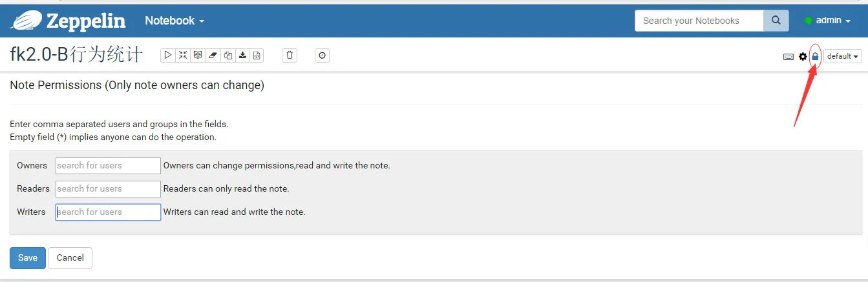Delete the note with the trash icon
868x282 pixels.
point(290,55)
